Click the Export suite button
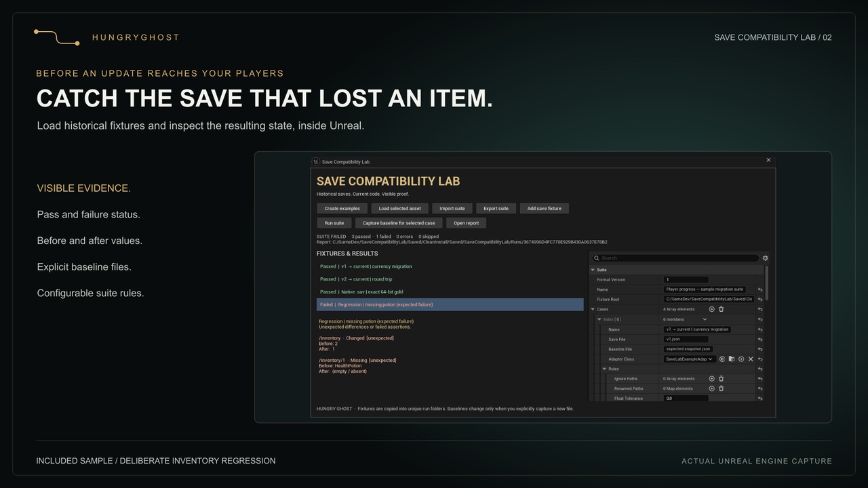Image resolution: width=868 pixels, height=488 pixels. point(496,209)
